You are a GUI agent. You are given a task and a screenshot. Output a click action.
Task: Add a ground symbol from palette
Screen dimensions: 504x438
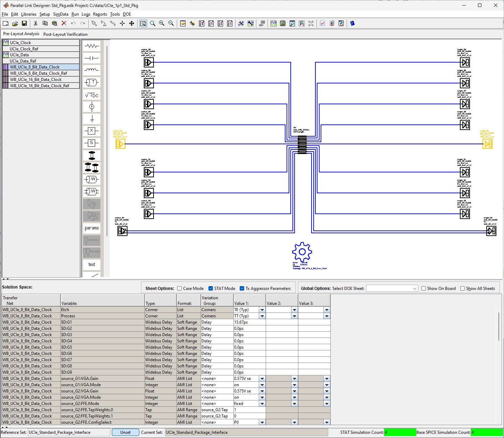92,119
